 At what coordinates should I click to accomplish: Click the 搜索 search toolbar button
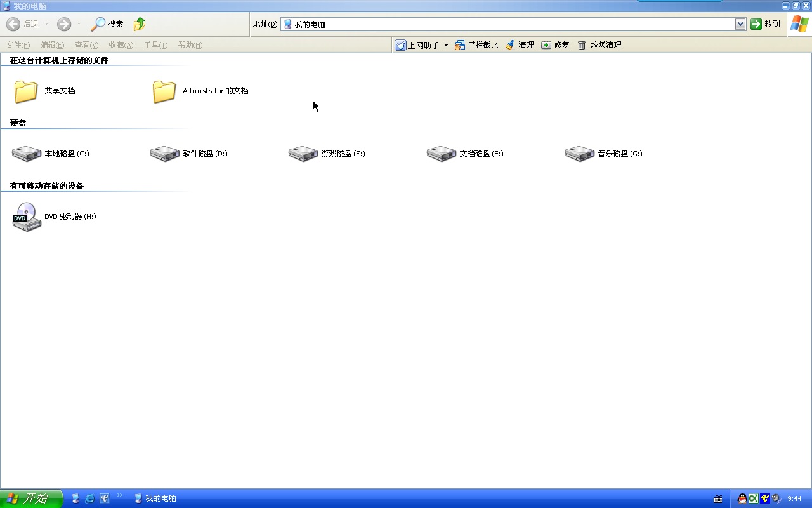tap(107, 24)
